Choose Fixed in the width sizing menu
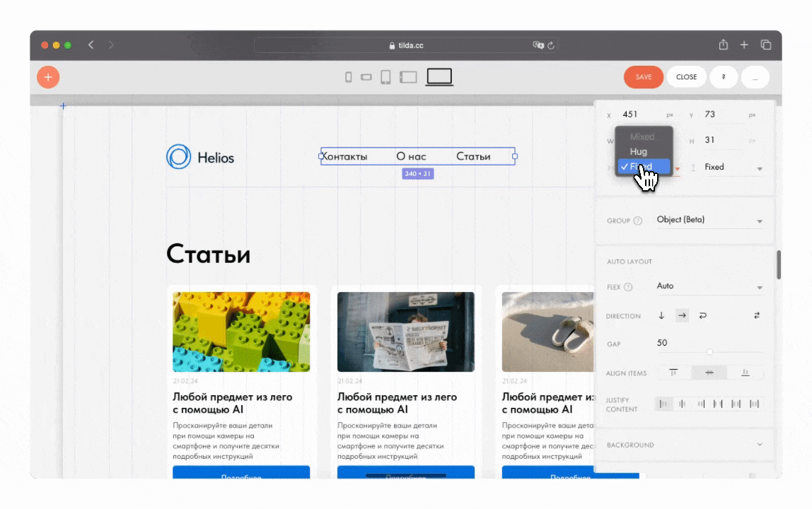Image resolution: width=812 pixels, height=509 pixels. [x=644, y=167]
